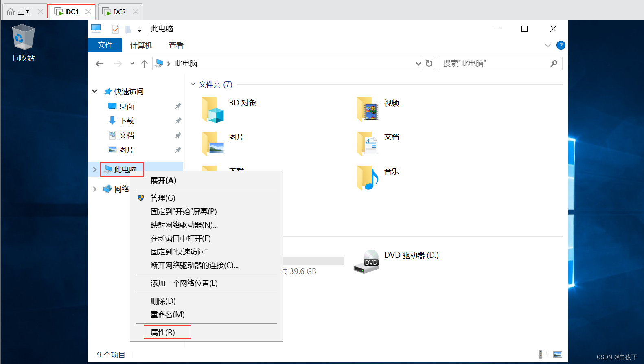Open address bar history dropdown
The image size is (644, 364).
(x=418, y=64)
